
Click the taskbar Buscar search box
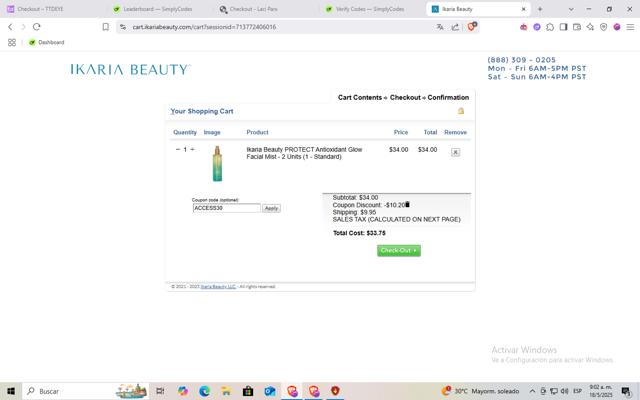pos(86,391)
